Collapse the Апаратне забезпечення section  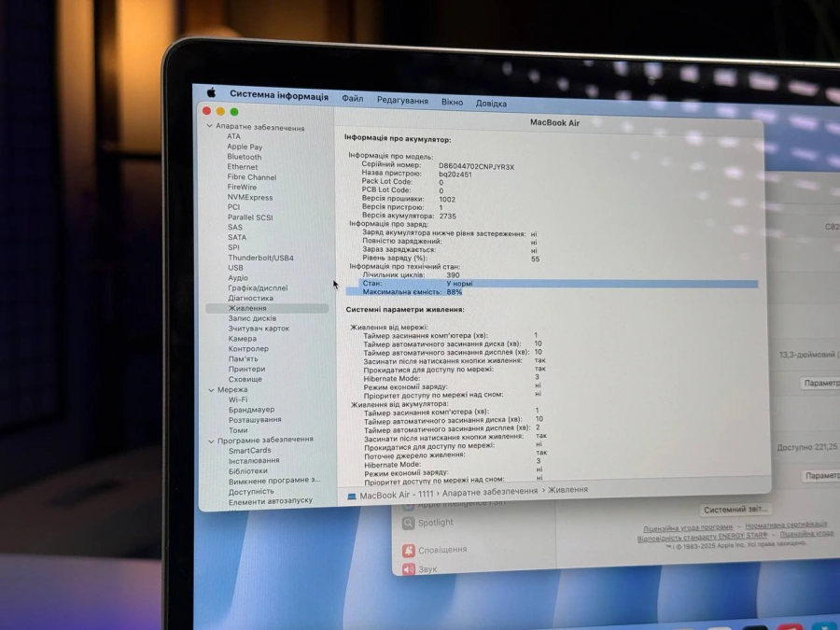(209, 126)
